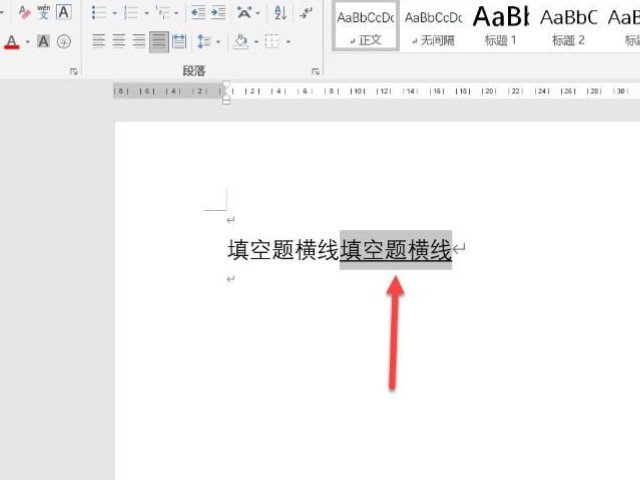Increase the paragraph indent

[218, 13]
